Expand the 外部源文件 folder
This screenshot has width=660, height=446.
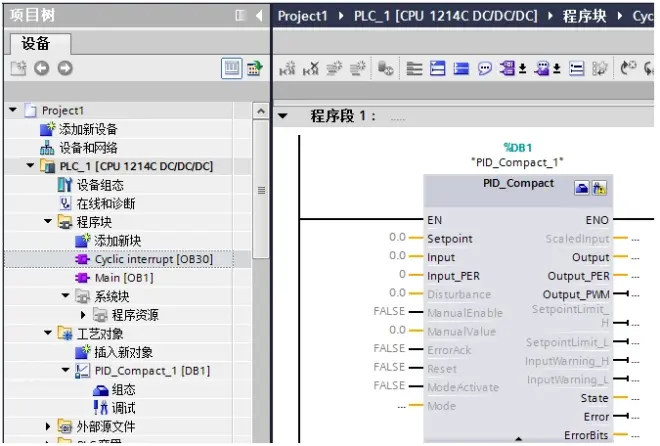pyautogui.click(x=48, y=426)
